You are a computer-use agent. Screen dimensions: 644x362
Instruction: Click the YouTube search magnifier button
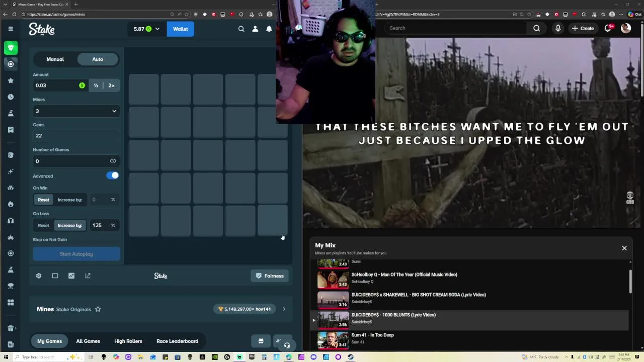point(537,28)
